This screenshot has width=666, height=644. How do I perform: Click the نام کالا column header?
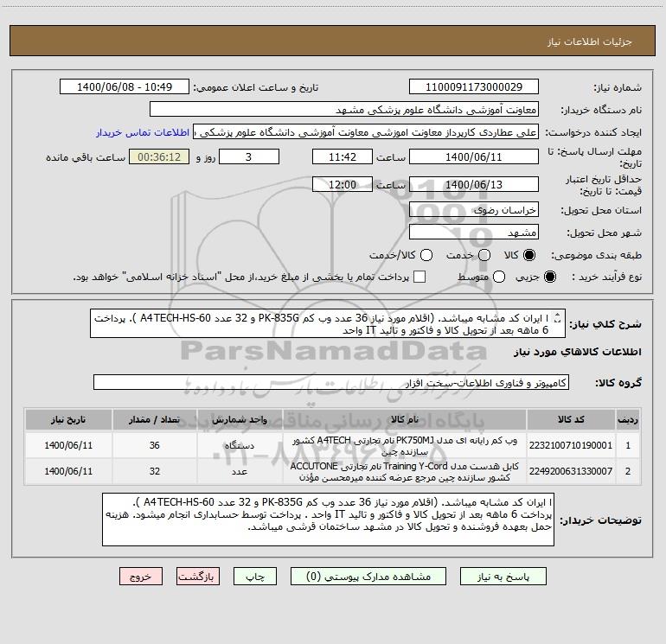(405, 419)
